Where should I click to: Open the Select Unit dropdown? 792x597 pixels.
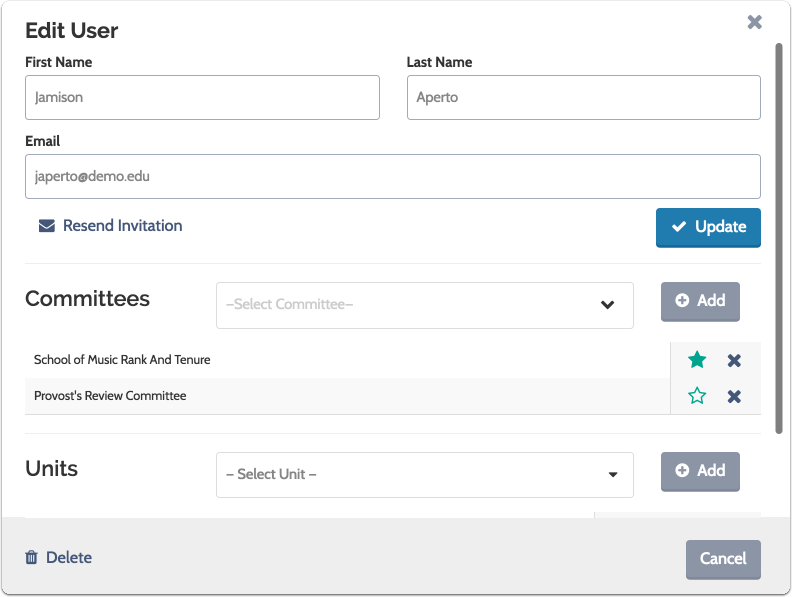coord(424,475)
